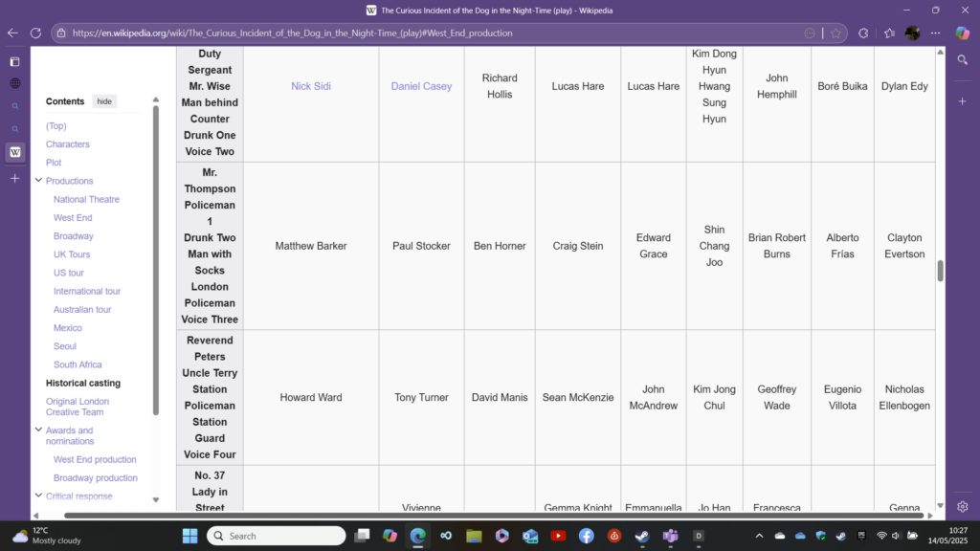Open sidebar settings gear

pos(963,507)
